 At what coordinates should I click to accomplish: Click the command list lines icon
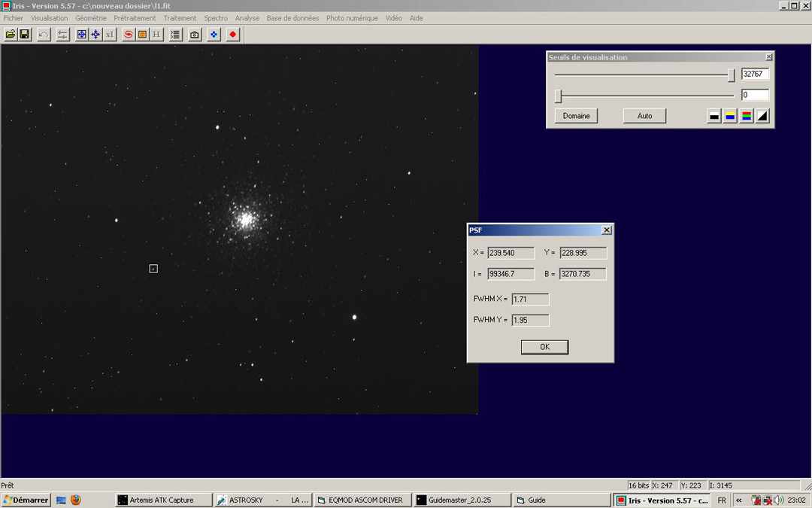pyautogui.click(x=175, y=35)
